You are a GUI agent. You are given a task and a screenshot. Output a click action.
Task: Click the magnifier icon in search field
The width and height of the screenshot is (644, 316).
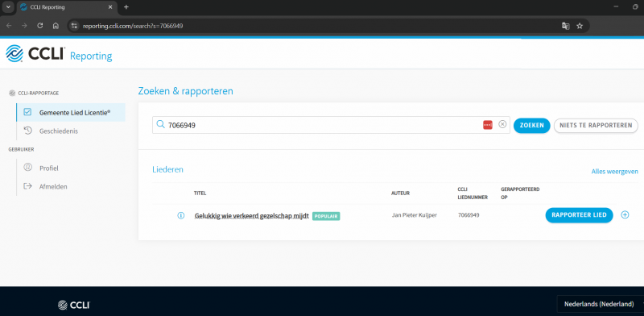pyautogui.click(x=160, y=125)
